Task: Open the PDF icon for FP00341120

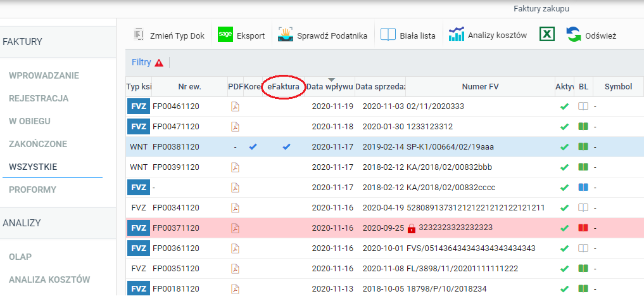Action: point(236,208)
